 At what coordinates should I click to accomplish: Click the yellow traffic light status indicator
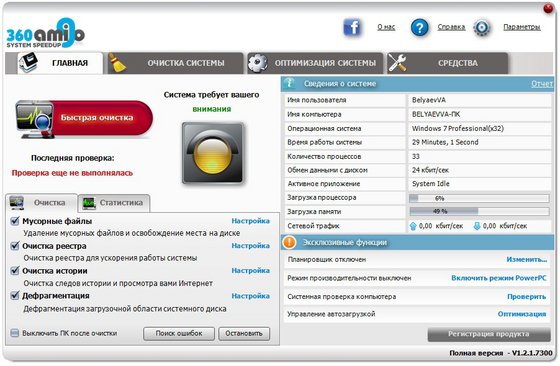(x=212, y=153)
